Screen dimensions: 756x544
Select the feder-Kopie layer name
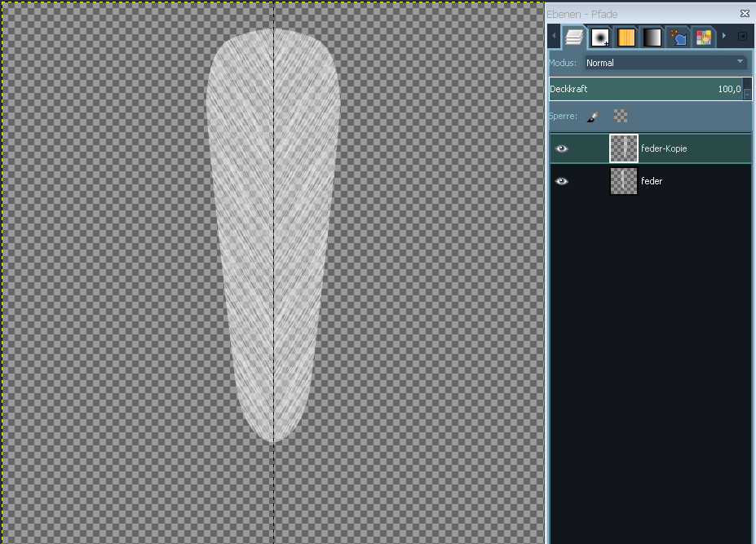pyautogui.click(x=664, y=149)
